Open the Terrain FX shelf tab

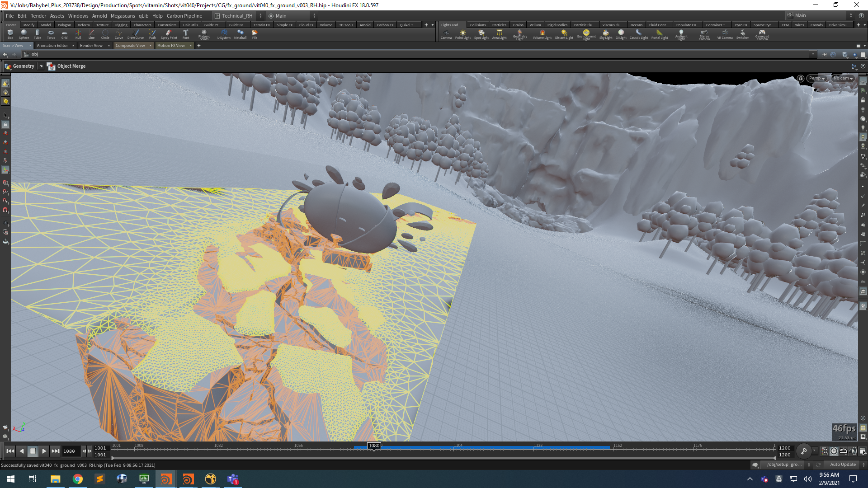pyautogui.click(x=262, y=25)
